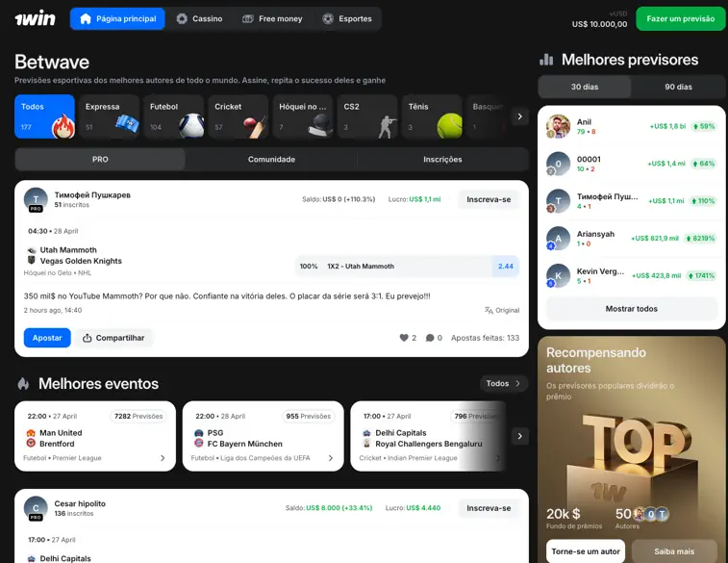728x563 pixels.
Task: Open Esportes section
Action: pyautogui.click(x=347, y=18)
